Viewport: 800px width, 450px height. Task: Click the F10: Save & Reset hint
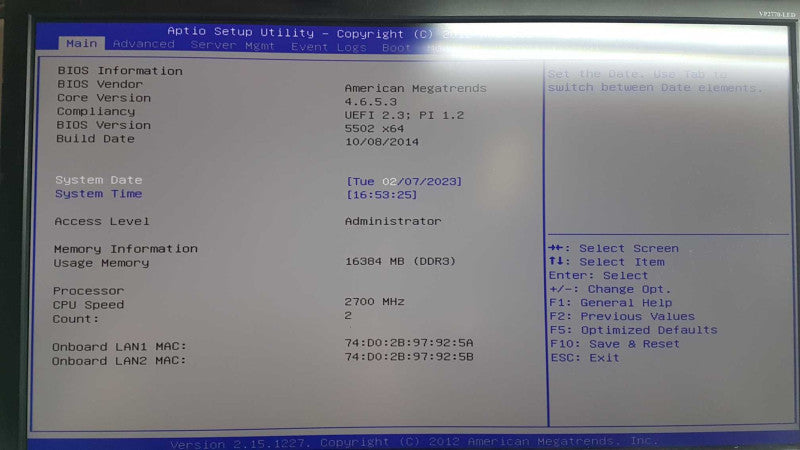615,344
